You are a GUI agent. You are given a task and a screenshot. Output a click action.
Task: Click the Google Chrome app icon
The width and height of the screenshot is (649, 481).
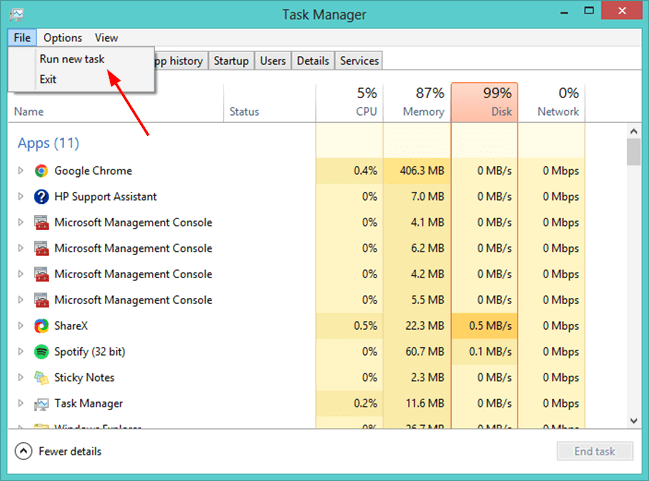pos(41,171)
